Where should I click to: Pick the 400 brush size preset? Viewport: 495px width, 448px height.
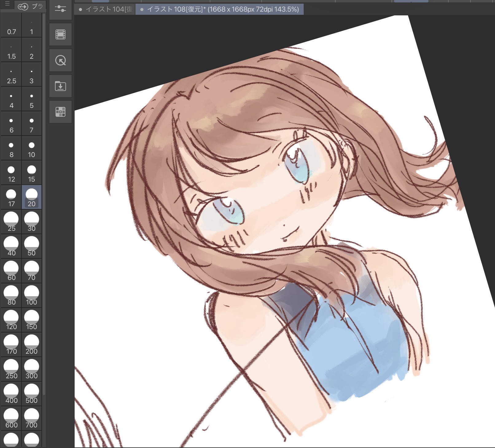coord(11,394)
